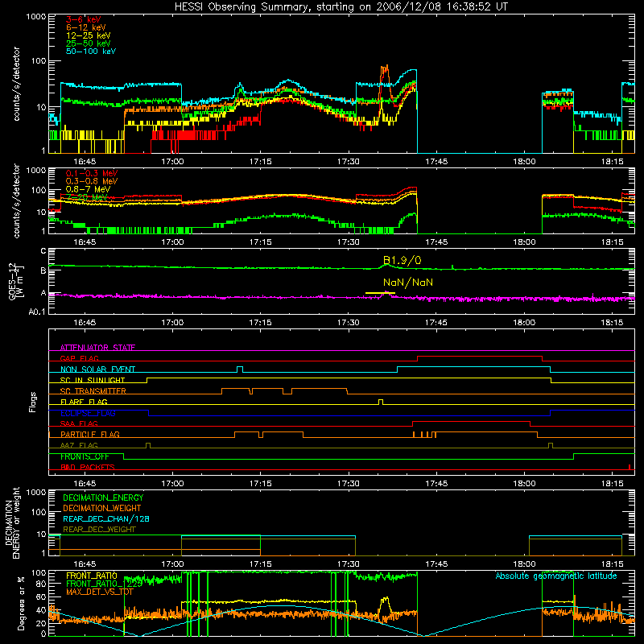Pick the green 25-50 keV legend label
The image size is (644, 644).
[x=89, y=43]
